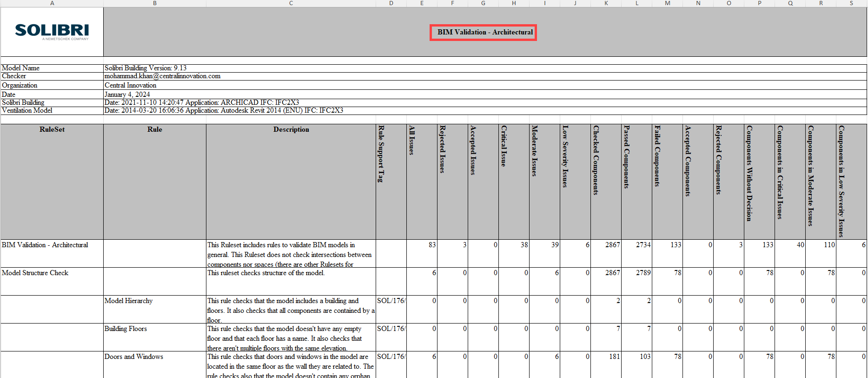
Task: Click the 'RuleSet' column heading cell
Action: tap(52, 182)
